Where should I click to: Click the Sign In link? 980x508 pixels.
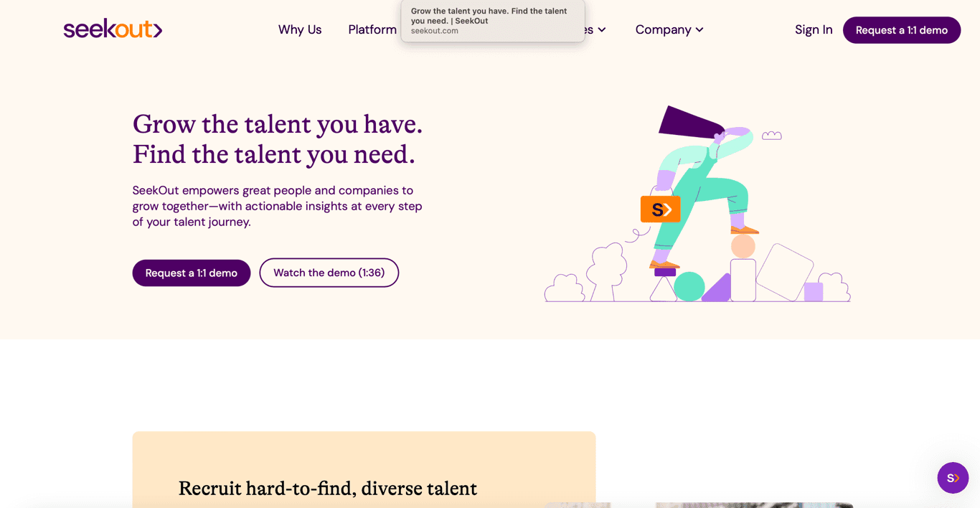(x=814, y=30)
